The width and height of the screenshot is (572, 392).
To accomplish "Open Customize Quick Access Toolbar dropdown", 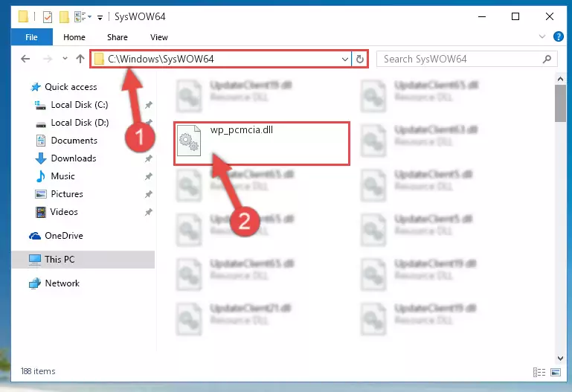I will click(x=100, y=17).
